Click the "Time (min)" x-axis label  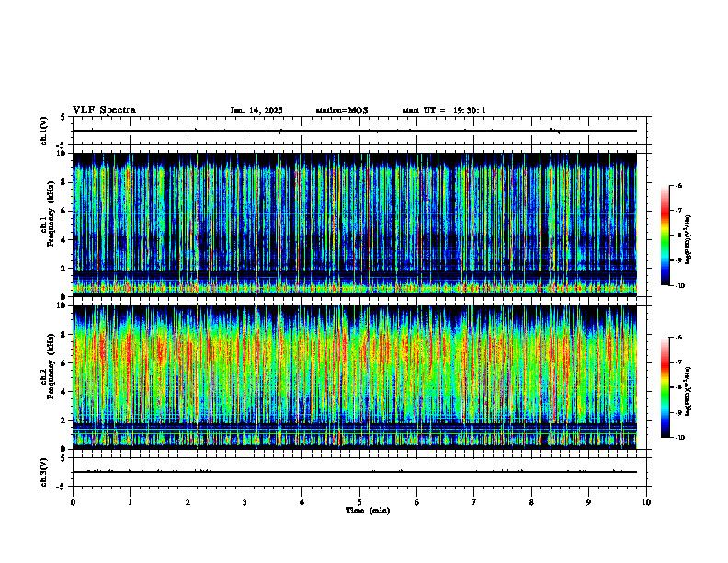click(368, 511)
